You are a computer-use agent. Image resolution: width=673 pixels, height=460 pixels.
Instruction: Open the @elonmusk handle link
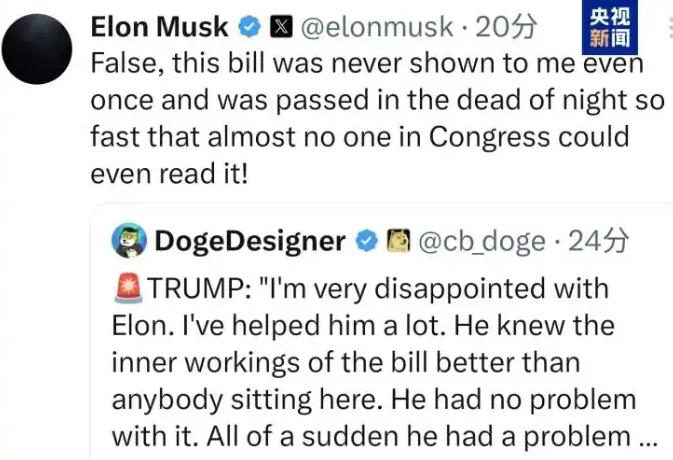point(376,27)
